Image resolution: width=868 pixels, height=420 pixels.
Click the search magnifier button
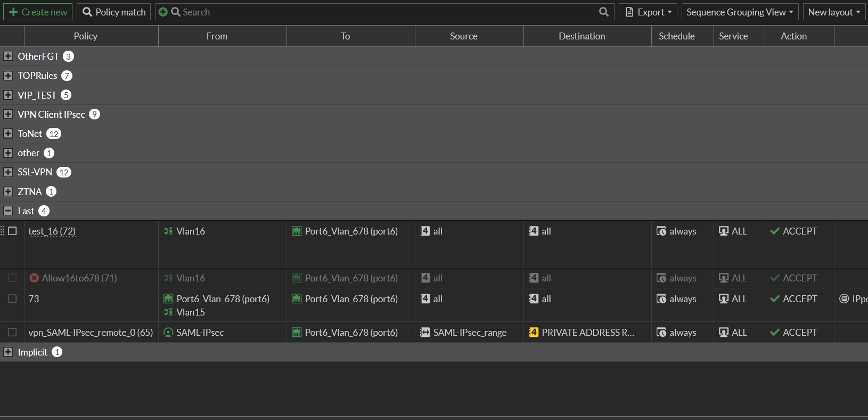click(604, 12)
